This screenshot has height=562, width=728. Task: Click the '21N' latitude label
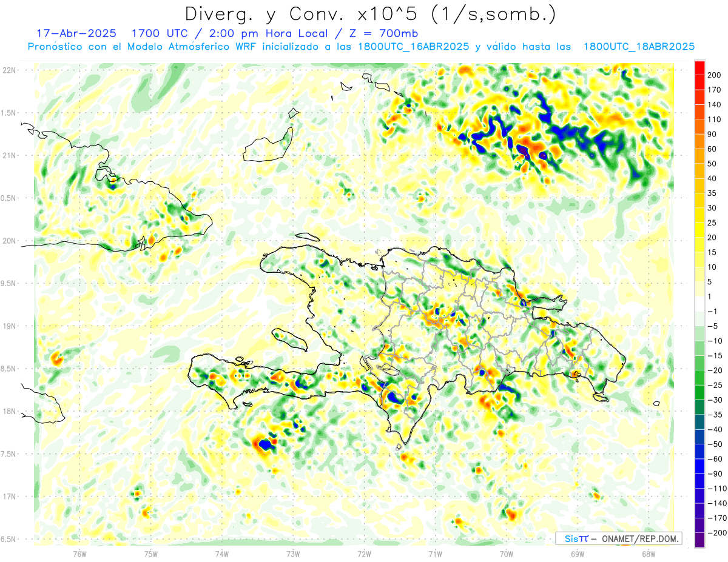click(9, 155)
